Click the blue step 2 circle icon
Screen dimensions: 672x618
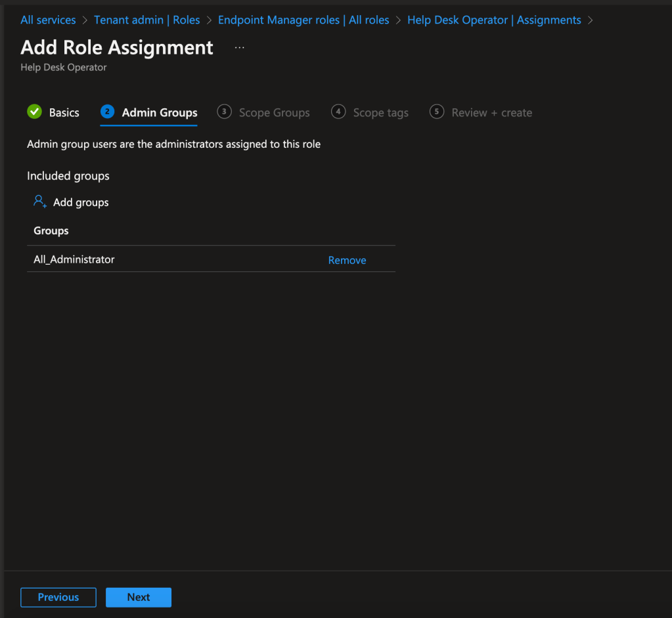click(107, 112)
